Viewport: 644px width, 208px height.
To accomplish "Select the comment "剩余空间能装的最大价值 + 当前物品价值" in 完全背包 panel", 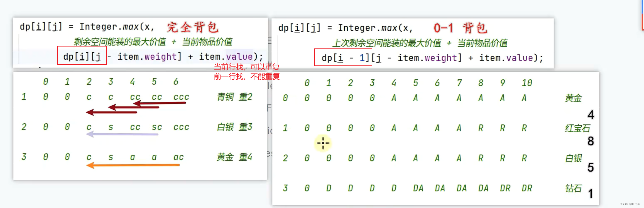I will [153, 42].
